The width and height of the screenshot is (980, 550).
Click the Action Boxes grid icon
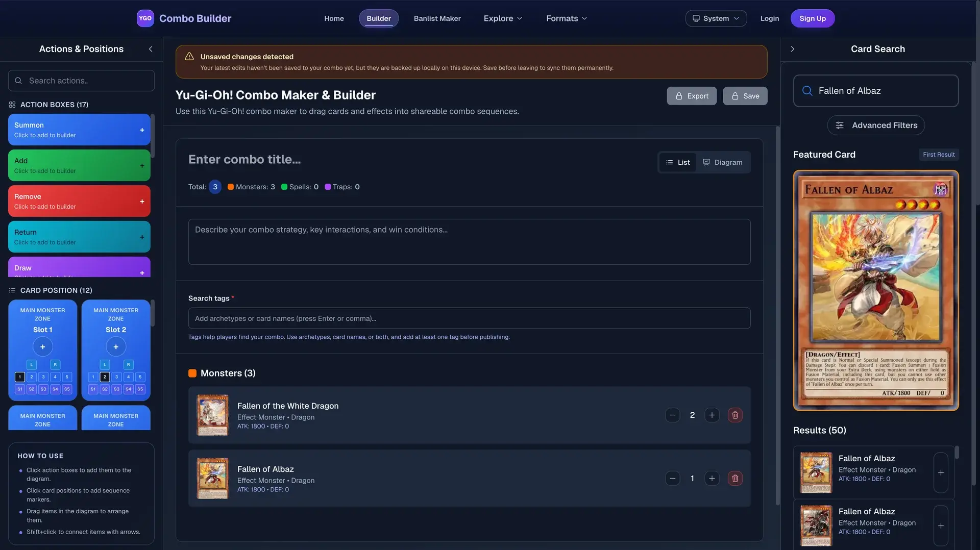[x=12, y=105]
